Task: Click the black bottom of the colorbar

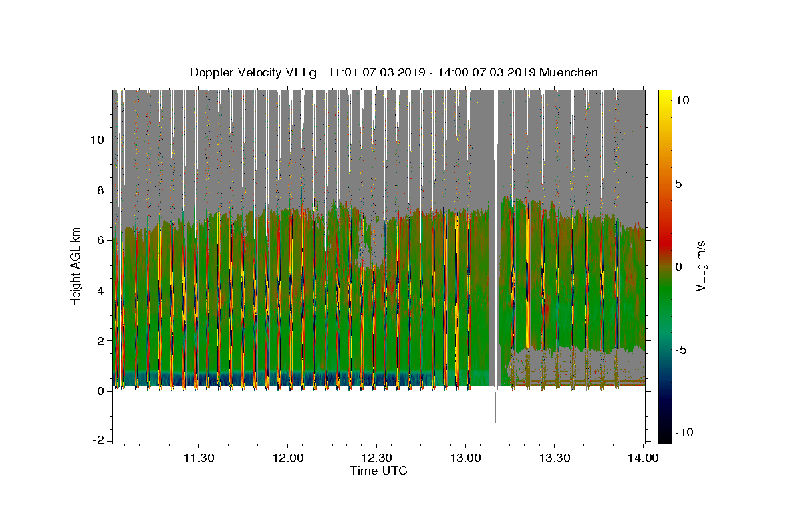Action: click(665, 438)
